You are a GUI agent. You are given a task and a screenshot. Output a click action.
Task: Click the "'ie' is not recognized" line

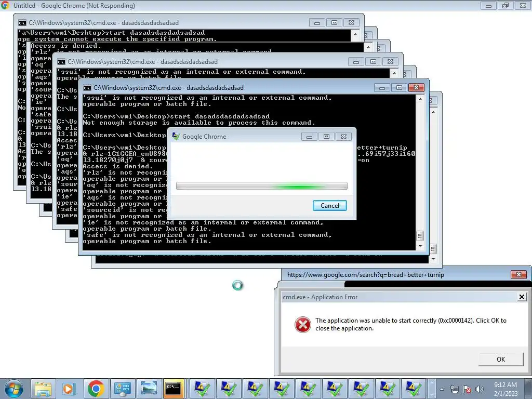tap(203, 222)
